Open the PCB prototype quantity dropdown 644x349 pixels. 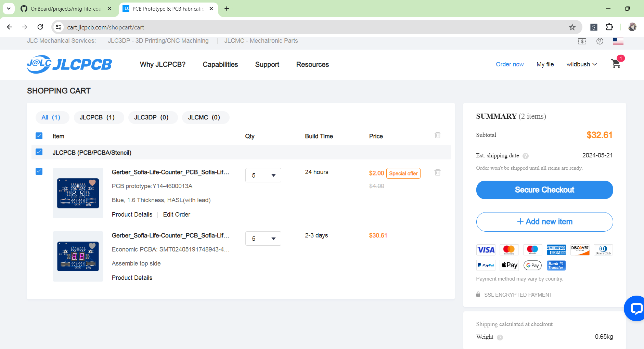coord(263,175)
